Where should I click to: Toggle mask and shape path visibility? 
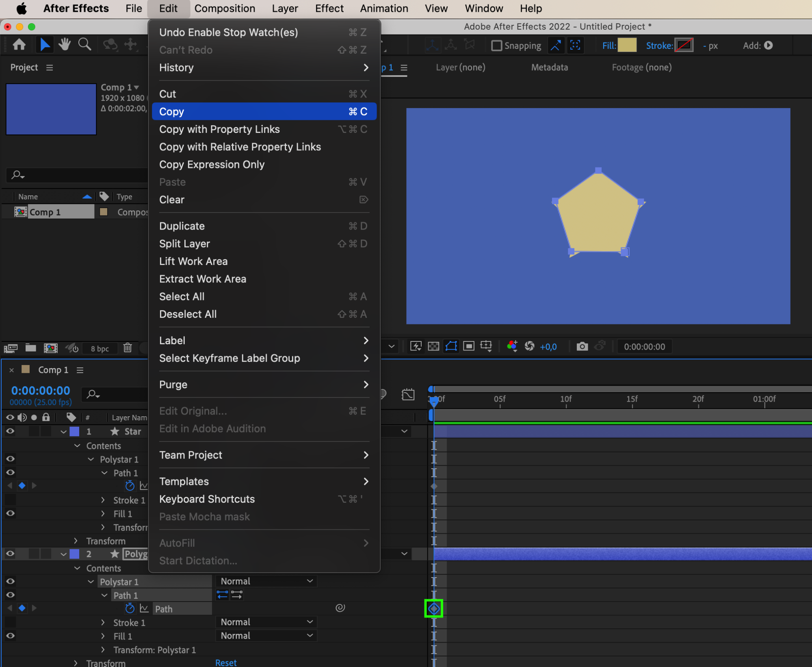(451, 347)
